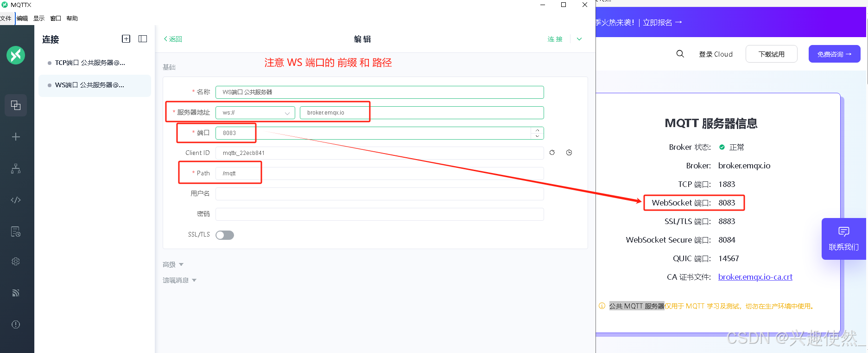Click the Client ID input field
The width and height of the screenshot is (868, 353).
tap(380, 153)
